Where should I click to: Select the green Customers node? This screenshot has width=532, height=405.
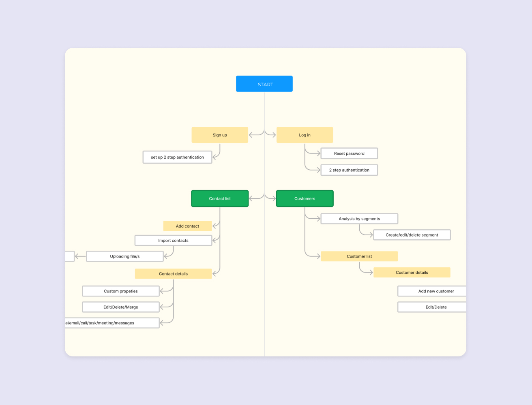click(305, 198)
